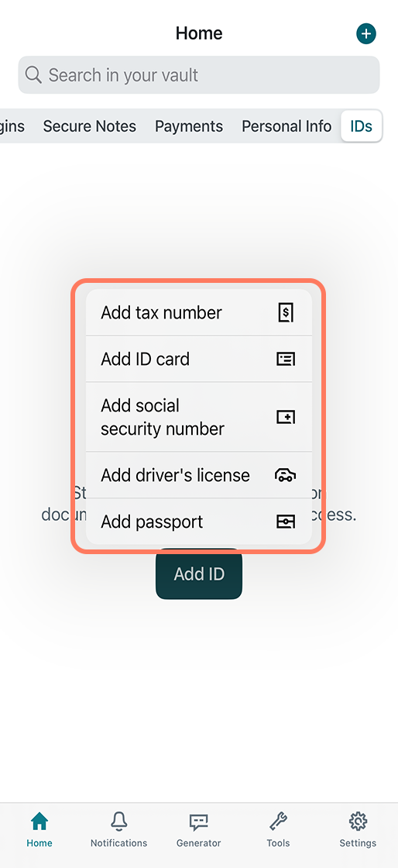Tap the Add ID button
Screen dimensions: 398x868
click(x=199, y=574)
